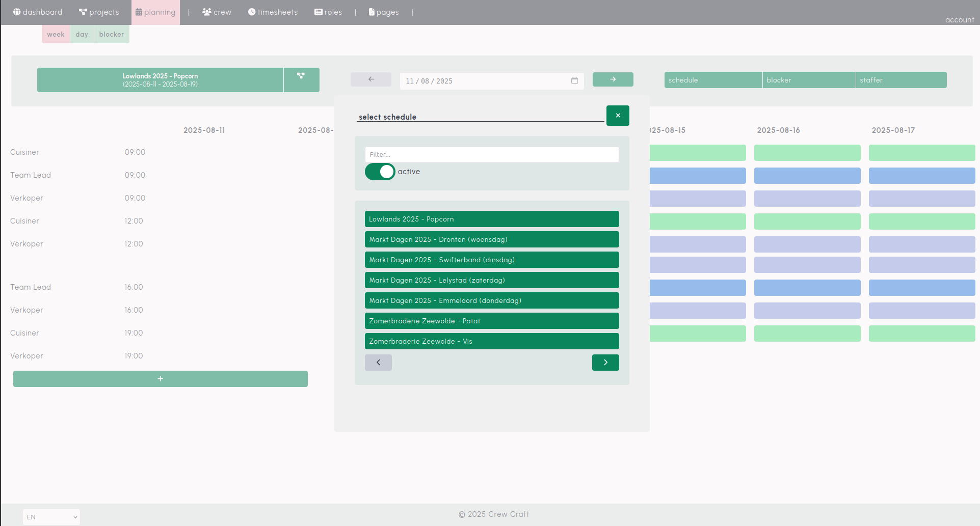
Task: Click the projects sitemap icon
Action: [x=82, y=11]
